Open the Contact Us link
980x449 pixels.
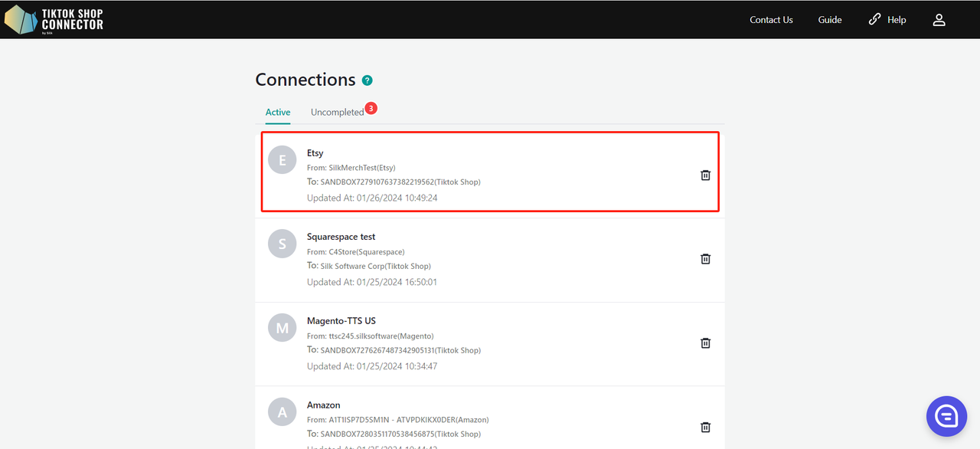coord(771,20)
